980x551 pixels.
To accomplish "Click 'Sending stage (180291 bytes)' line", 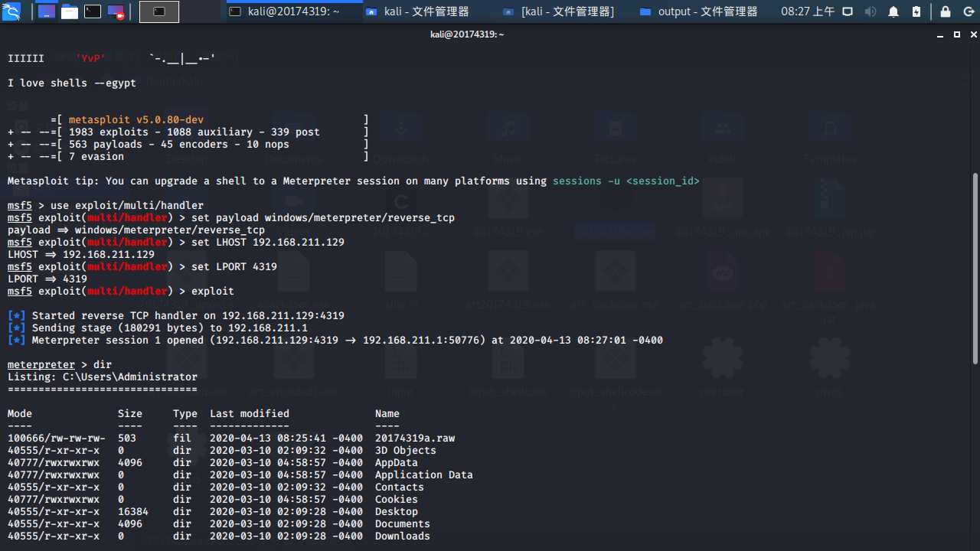I will tap(158, 328).
